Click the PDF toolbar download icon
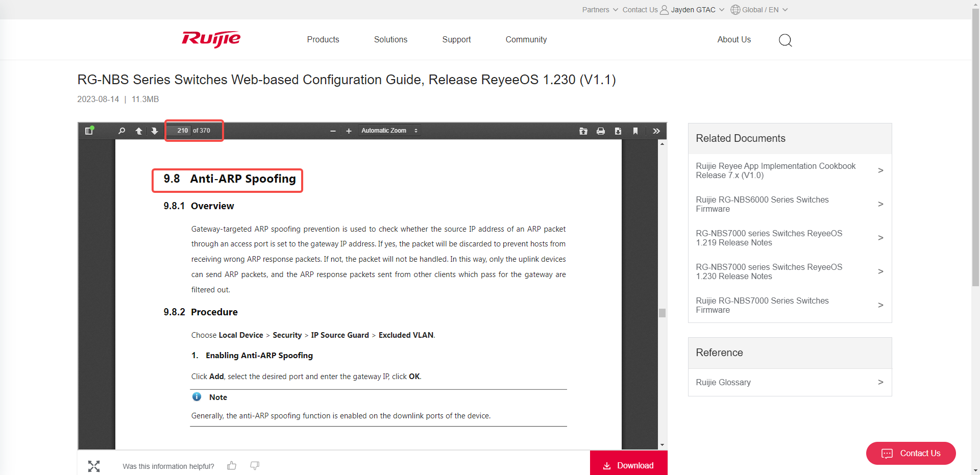 (618, 131)
